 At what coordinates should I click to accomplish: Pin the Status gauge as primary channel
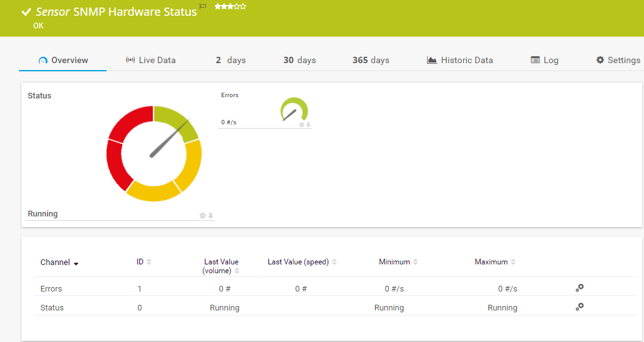[x=211, y=216]
